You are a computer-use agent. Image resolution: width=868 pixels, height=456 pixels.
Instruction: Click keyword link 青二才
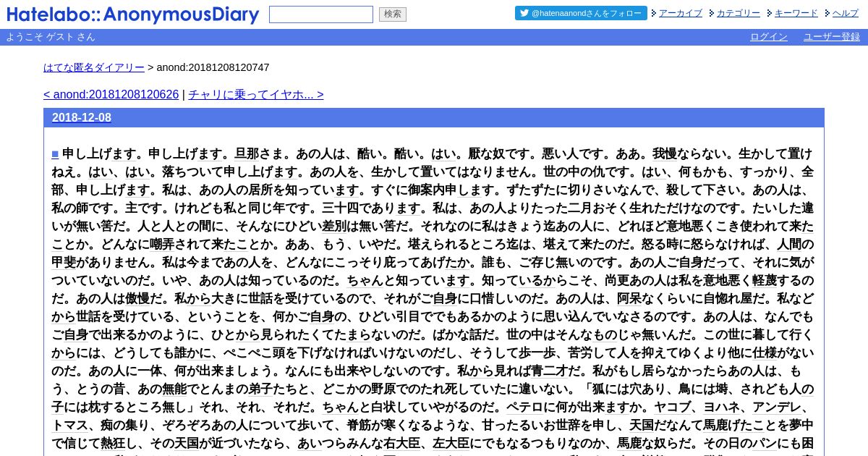tap(550, 371)
